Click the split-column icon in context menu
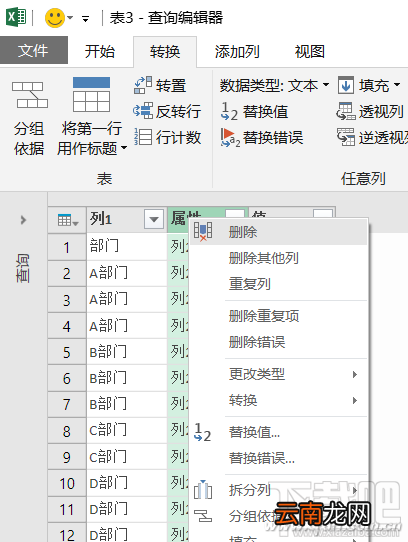Screen dimensions: 408x542 coord(203,489)
